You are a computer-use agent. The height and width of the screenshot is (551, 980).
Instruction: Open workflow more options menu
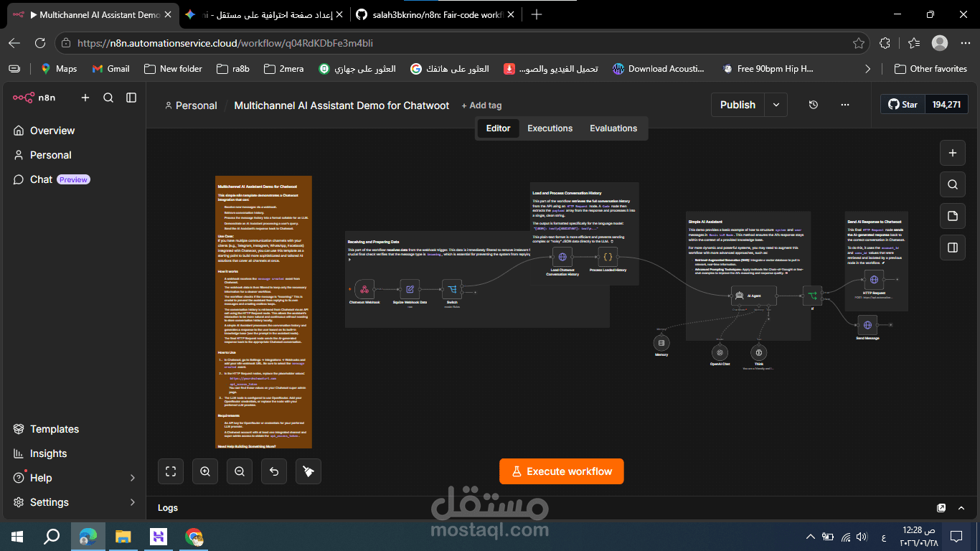click(x=844, y=105)
